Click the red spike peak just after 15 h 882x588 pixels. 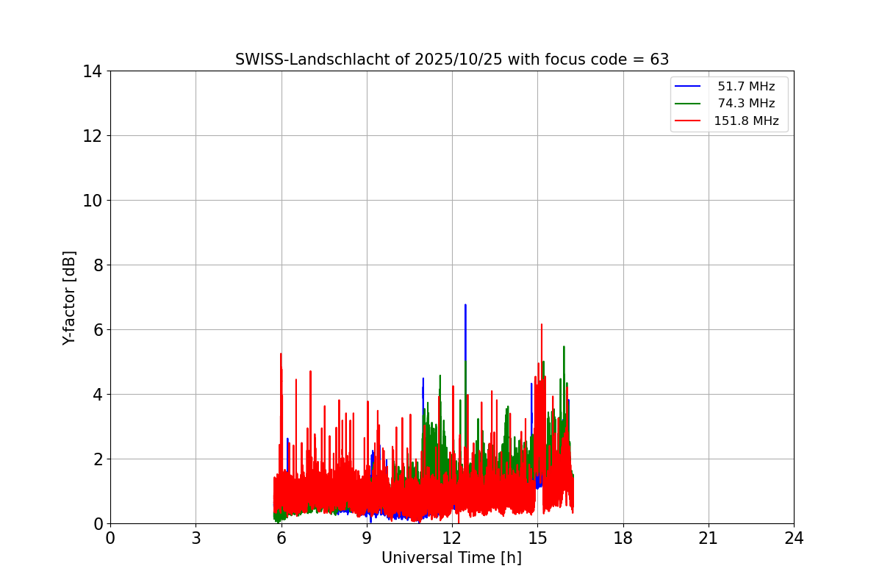[x=542, y=325]
